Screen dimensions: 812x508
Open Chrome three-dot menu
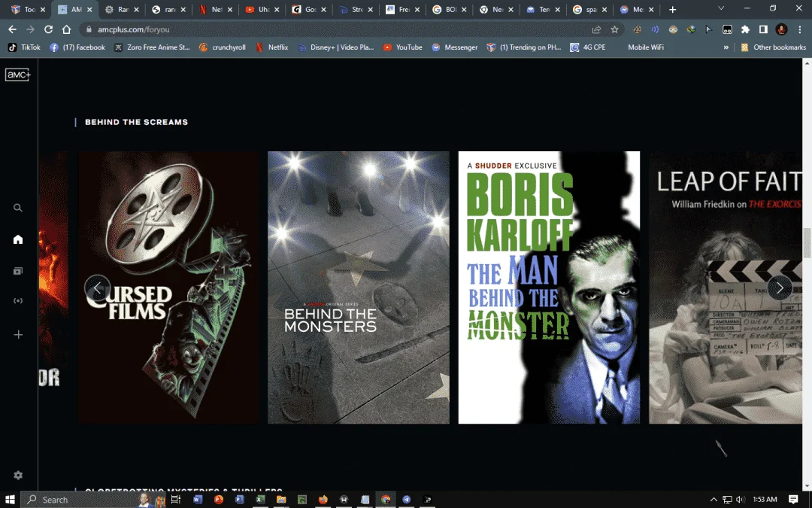pos(799,29)
